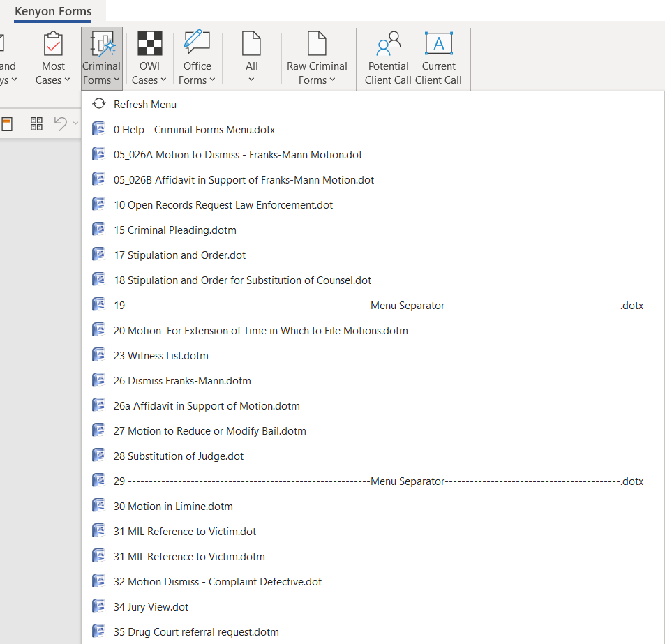This screenshot has width=665, height=644.
Task: Open 35 Drug Court referral request.dotm
Action: 373,631
